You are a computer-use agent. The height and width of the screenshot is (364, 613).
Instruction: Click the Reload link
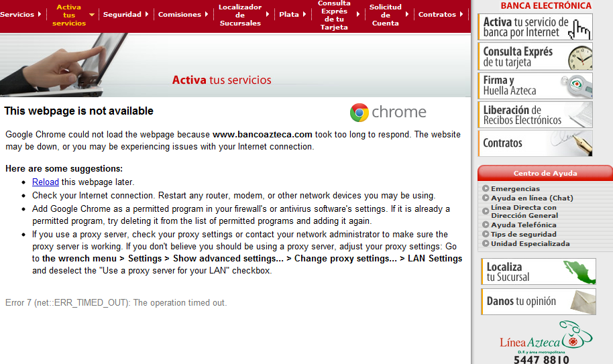(45, 182)
